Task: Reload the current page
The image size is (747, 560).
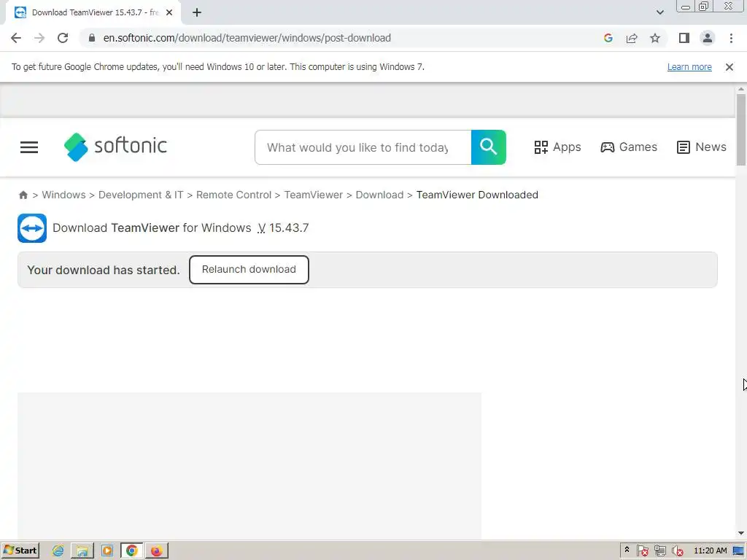Action: pyautogui.click(x=63, y=38)
